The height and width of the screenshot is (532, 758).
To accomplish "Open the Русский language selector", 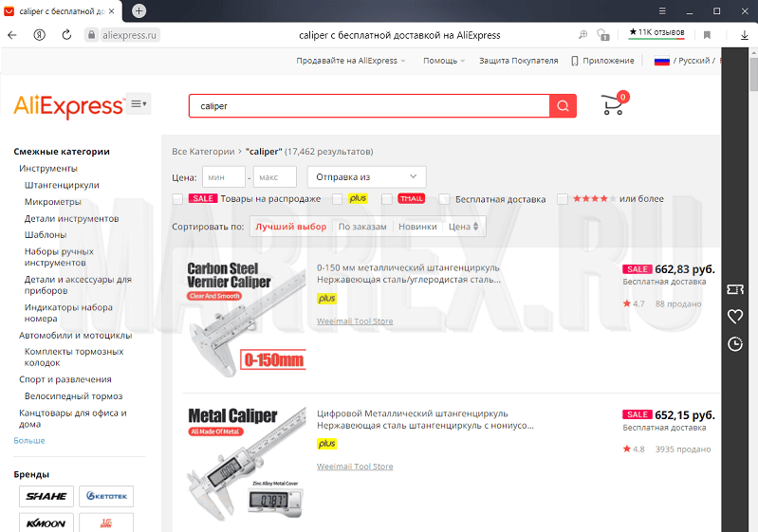I will (686, 61).
